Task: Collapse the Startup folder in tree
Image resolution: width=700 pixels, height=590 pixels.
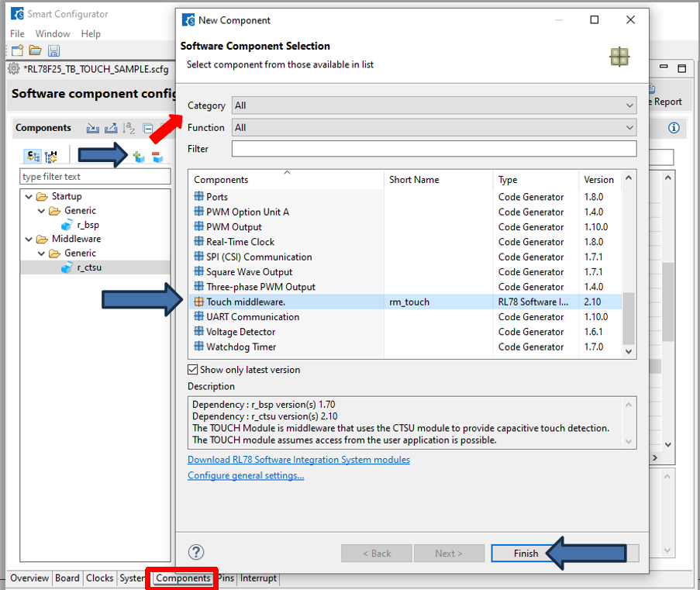Action: tap(28, 197)
